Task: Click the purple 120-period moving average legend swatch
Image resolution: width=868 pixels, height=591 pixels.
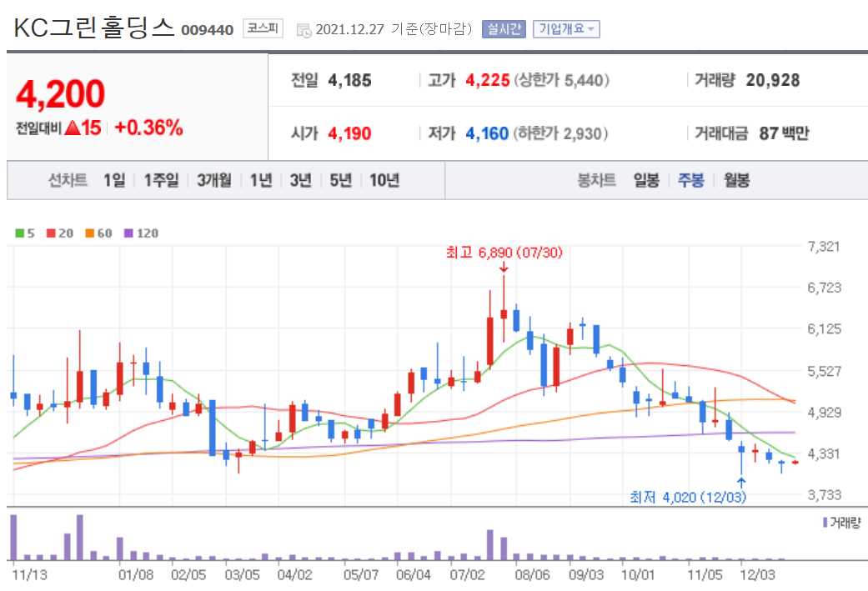Action: 128,233
